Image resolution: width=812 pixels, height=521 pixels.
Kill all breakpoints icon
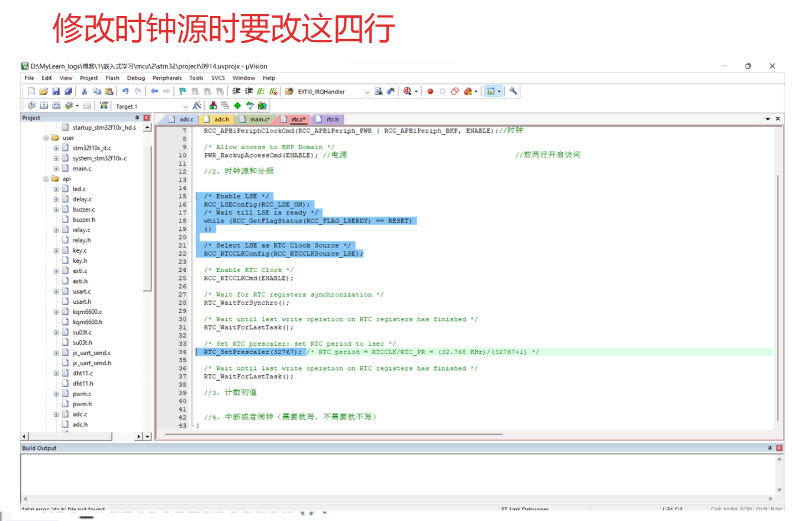point(468,91)
